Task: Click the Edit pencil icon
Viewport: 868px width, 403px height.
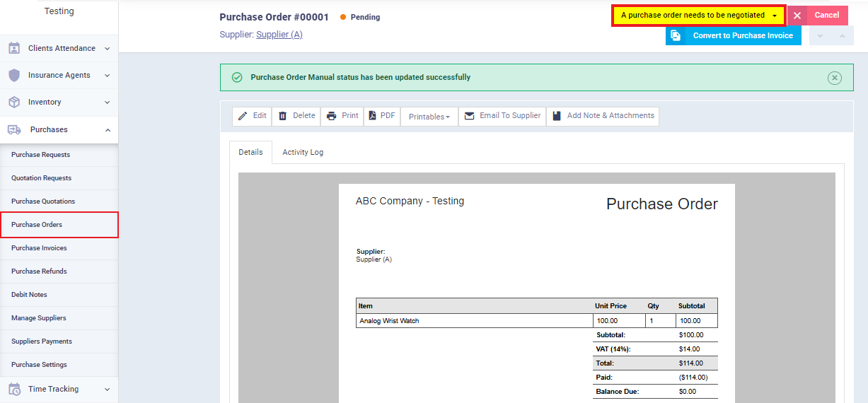Action: [x=243, y=116]
